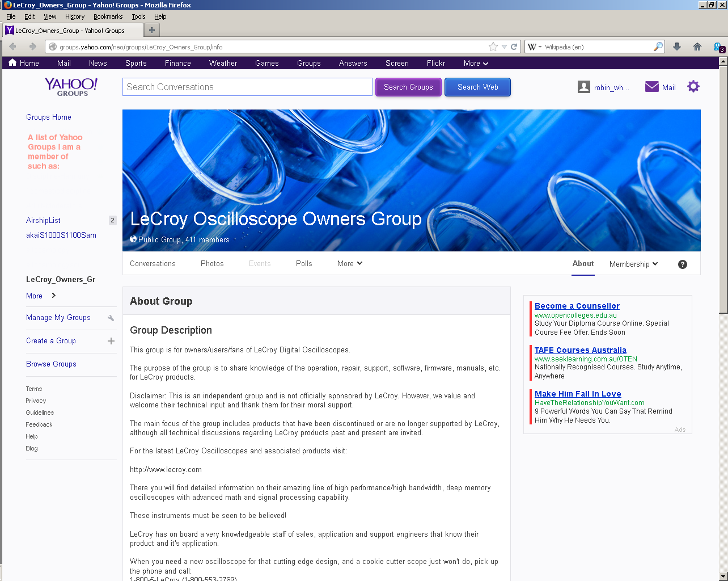Image resolution: width=728 pixels, height=581 pixels.
Task: Open the Groups Home link
Action: 49,117
